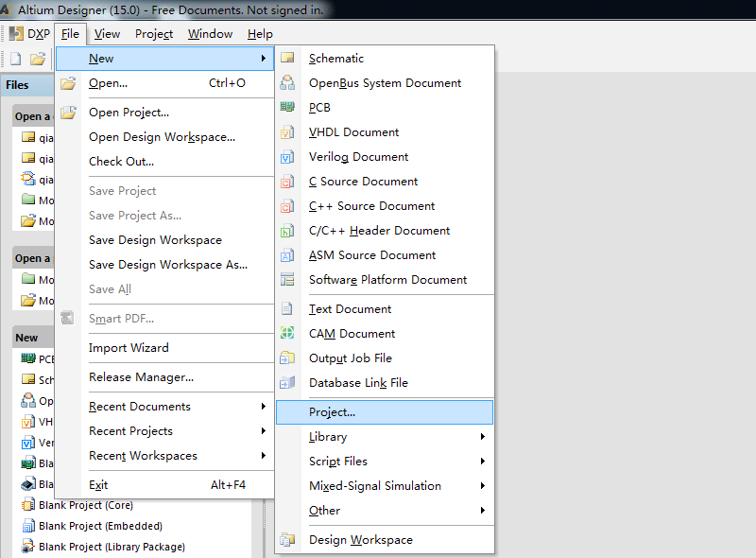Click the CAM Document icon
Image resolution: width=756 pixels, height=558 pixels.
point(288,334)
